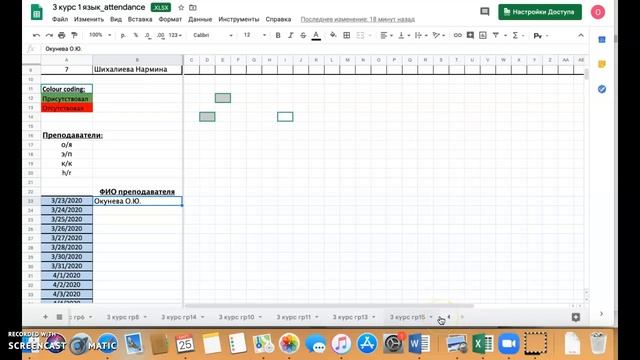Open 3 курс гр15 tab options arrow
Screen dimensions: 640x360
(x=431, y=317)
